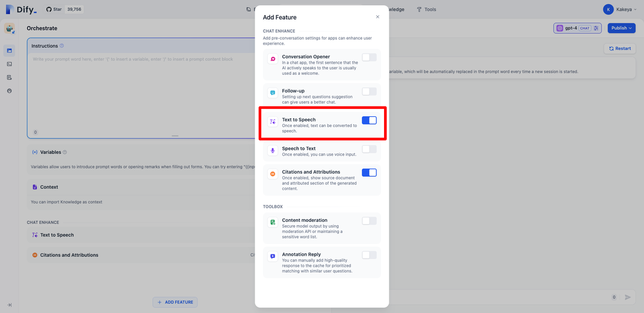Enable the Speech to Text toggle
Screen dimensions: 644x313
[369, 149]
